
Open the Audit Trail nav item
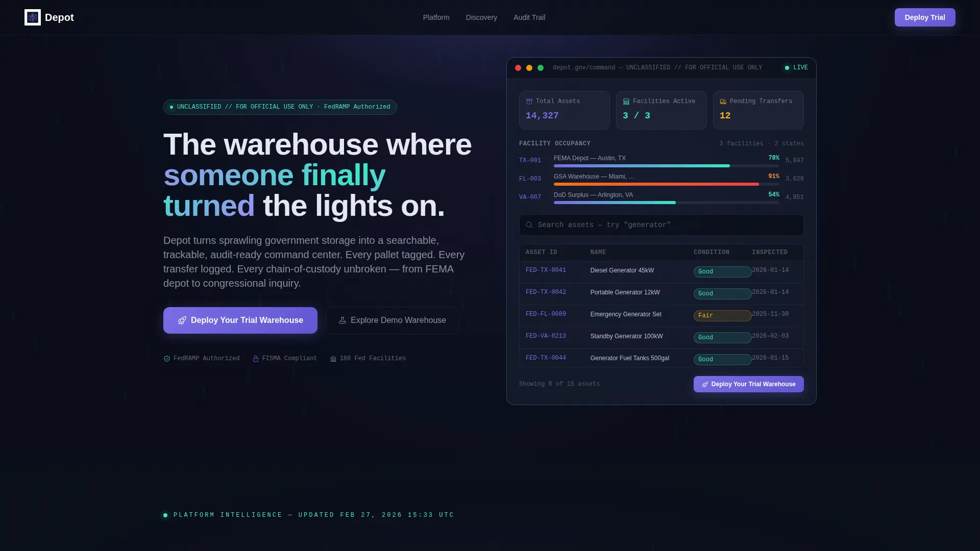pyautogui.click(x=529, y=17)
